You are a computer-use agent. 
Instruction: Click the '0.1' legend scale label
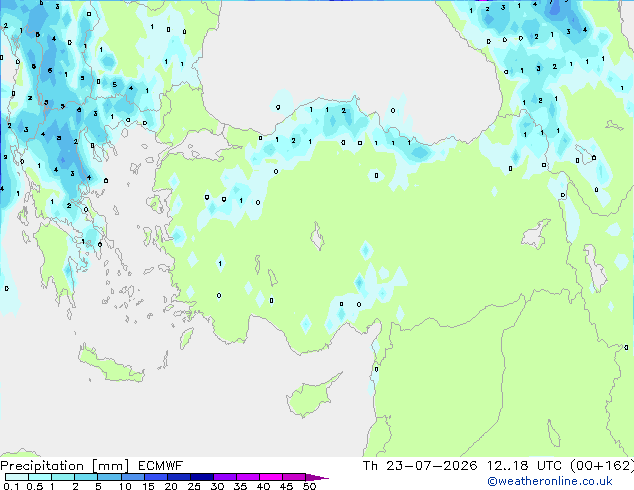(x=11, y=486)
